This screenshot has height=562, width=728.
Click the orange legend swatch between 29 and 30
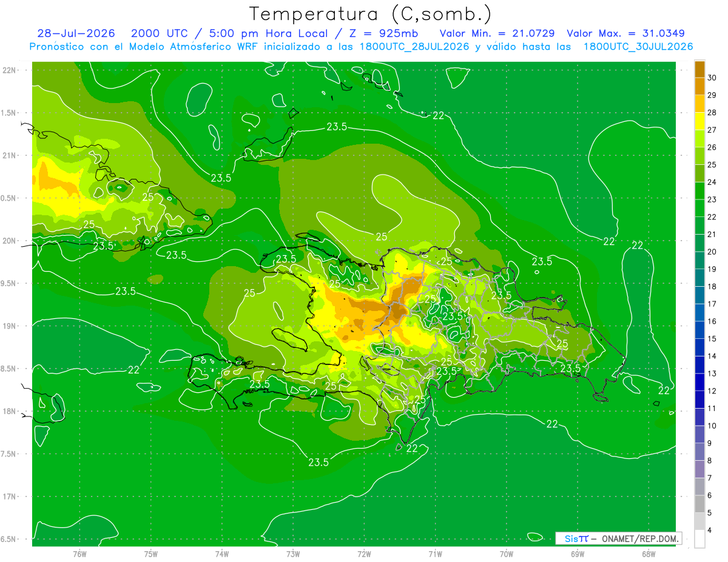coord(699,86)
